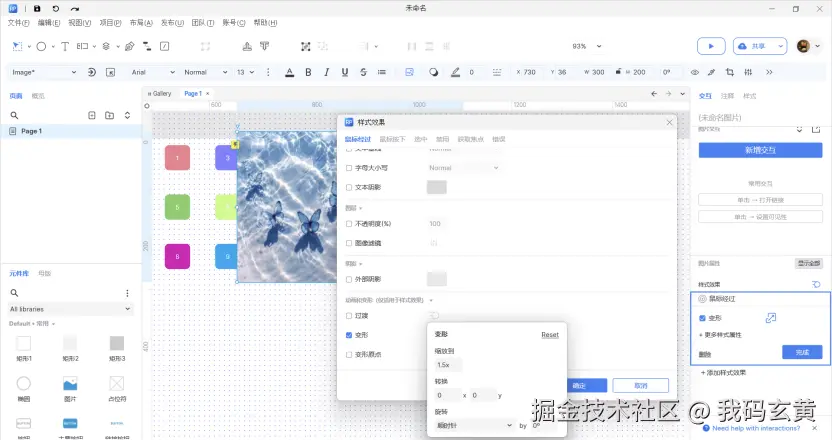This screenshot has width=832, height=440.
Task: Click the line pattern icon
Action: click(497, 72)
